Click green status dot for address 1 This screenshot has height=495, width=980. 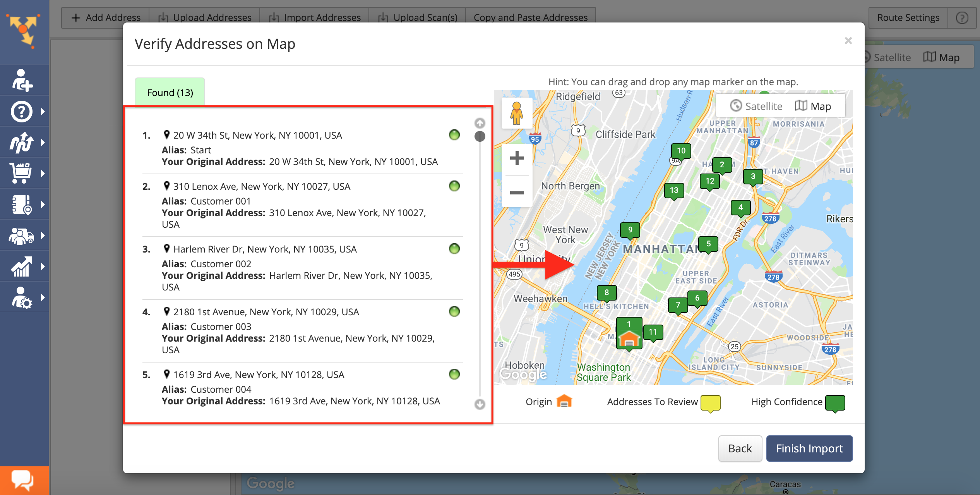[454, 135]
